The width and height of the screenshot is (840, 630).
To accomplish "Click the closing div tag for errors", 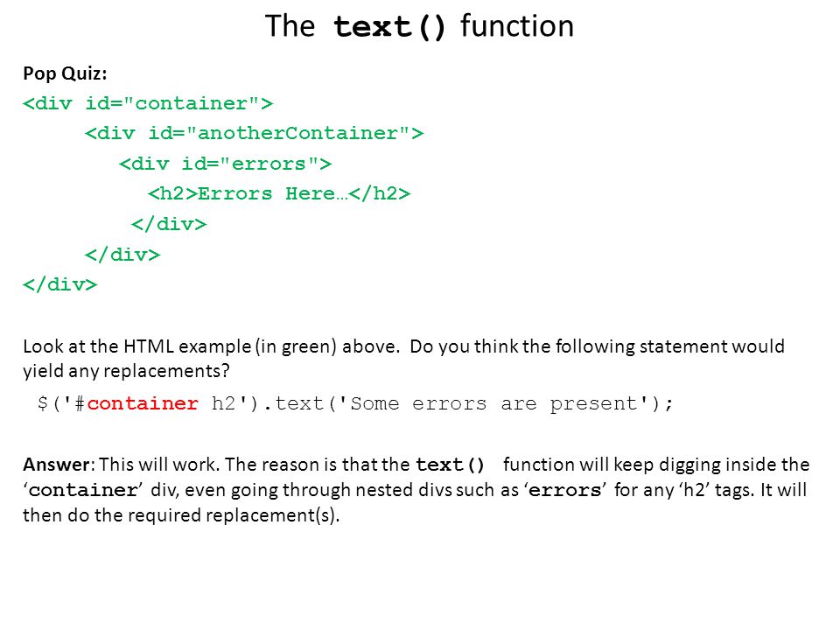I will point(169,224).
